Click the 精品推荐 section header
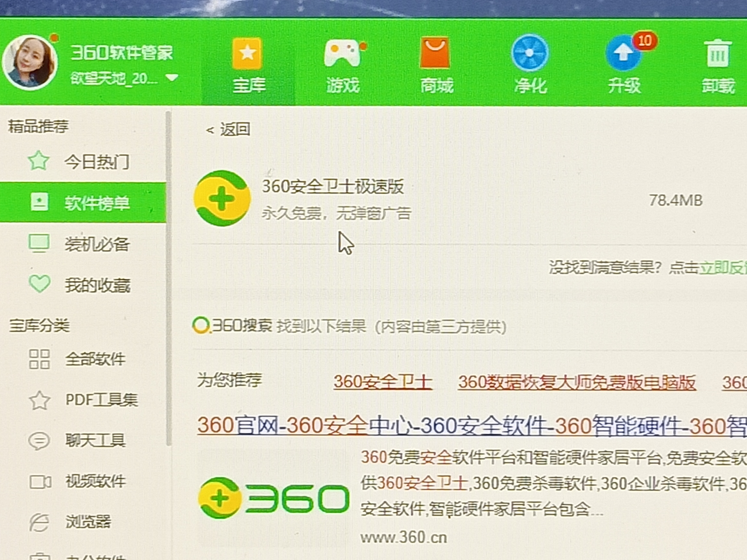Viewport: 747px width, 560px height. pos(38,126)
